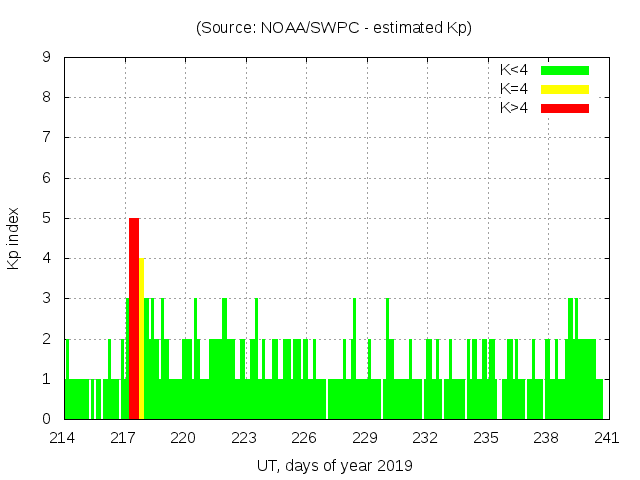Click day 235 on the x-axis

coord(485,438)
